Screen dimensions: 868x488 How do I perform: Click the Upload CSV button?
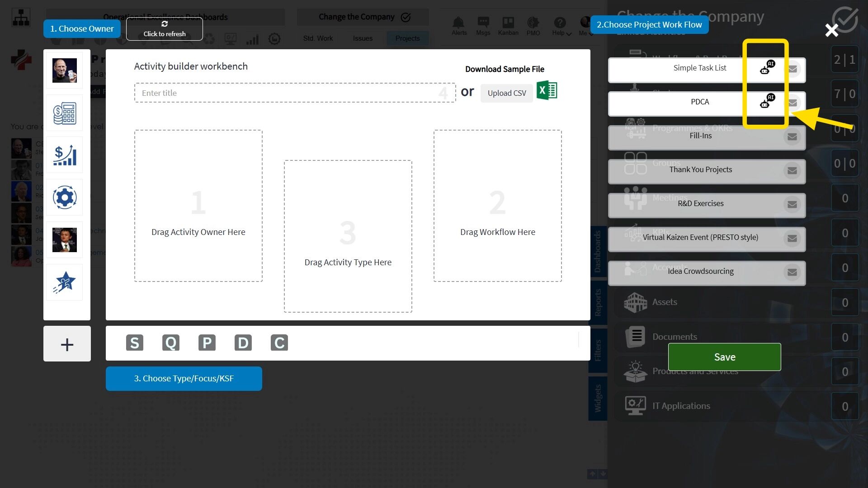(x=506, y=93)
